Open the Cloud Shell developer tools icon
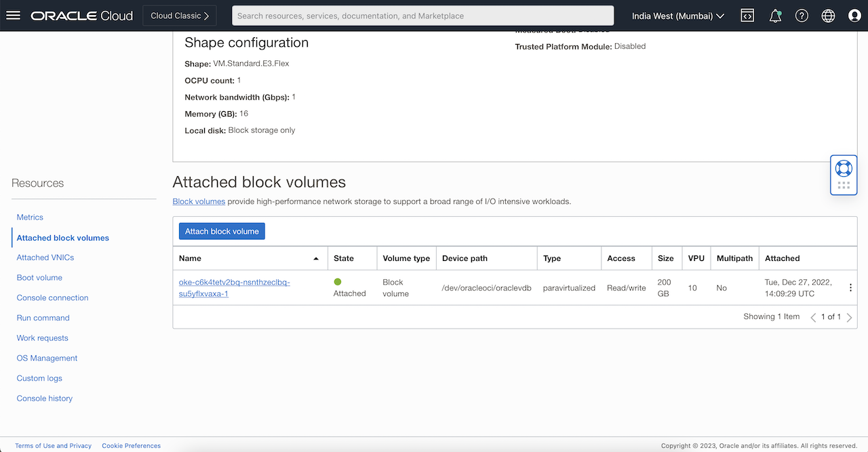The height and width of the screenshot is (452, 868). tap(747, 16)
